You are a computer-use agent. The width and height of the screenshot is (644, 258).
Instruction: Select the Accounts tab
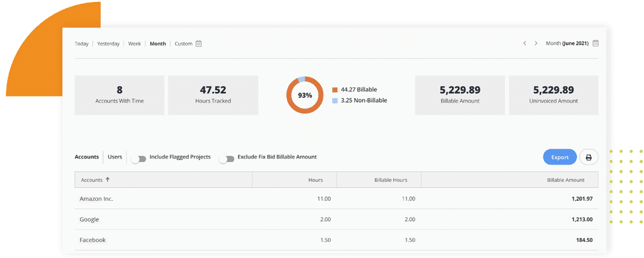pos(87,157)
